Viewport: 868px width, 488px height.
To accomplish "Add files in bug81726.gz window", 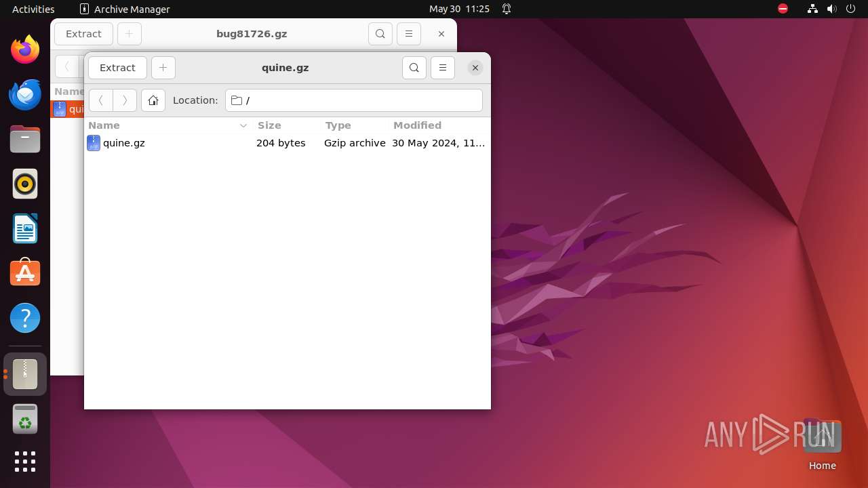I will (x=129, y=34).
